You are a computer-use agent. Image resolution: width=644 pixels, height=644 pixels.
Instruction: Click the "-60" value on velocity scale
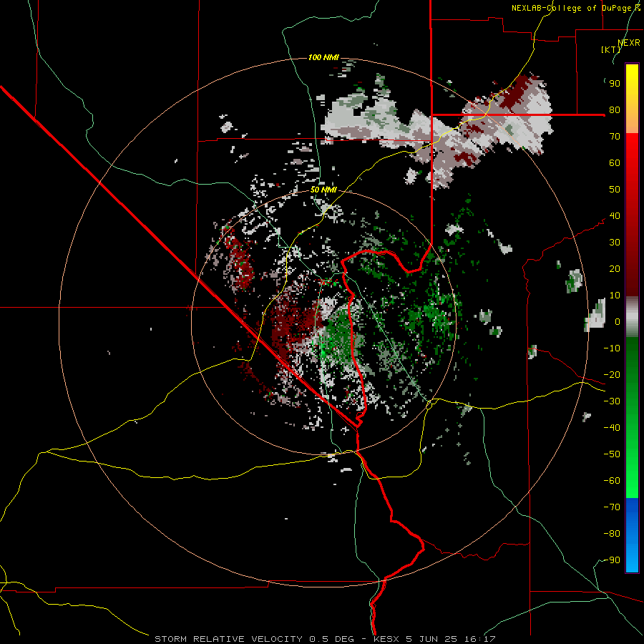pyautogui.click(x=612, y=481)
